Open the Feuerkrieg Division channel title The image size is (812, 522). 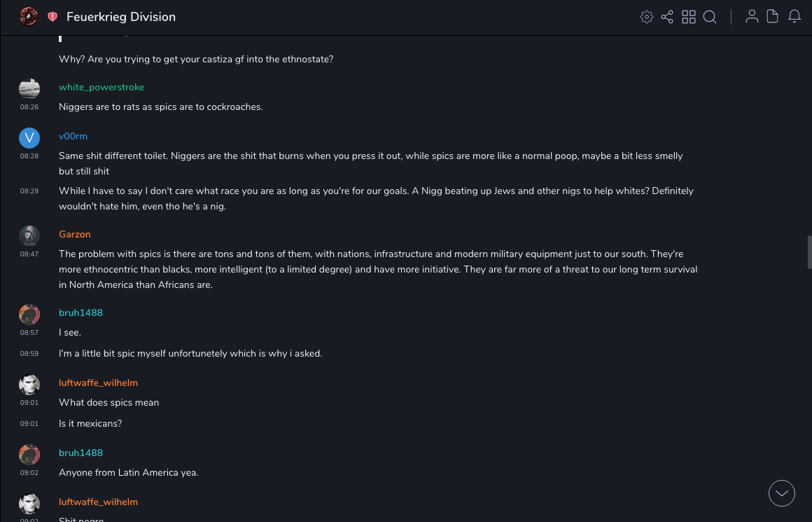(121, 17)
